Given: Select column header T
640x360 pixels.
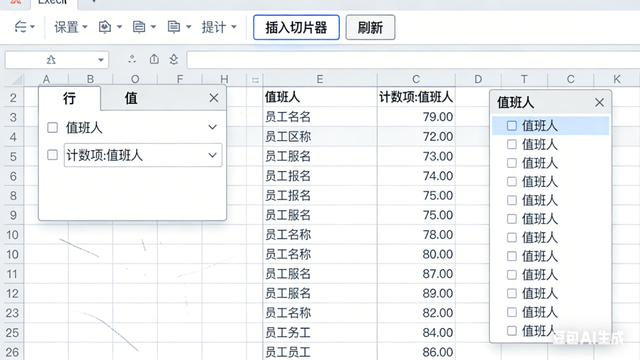Looking at the screenshot, I should pyautogui.click(x=524, y=79).
